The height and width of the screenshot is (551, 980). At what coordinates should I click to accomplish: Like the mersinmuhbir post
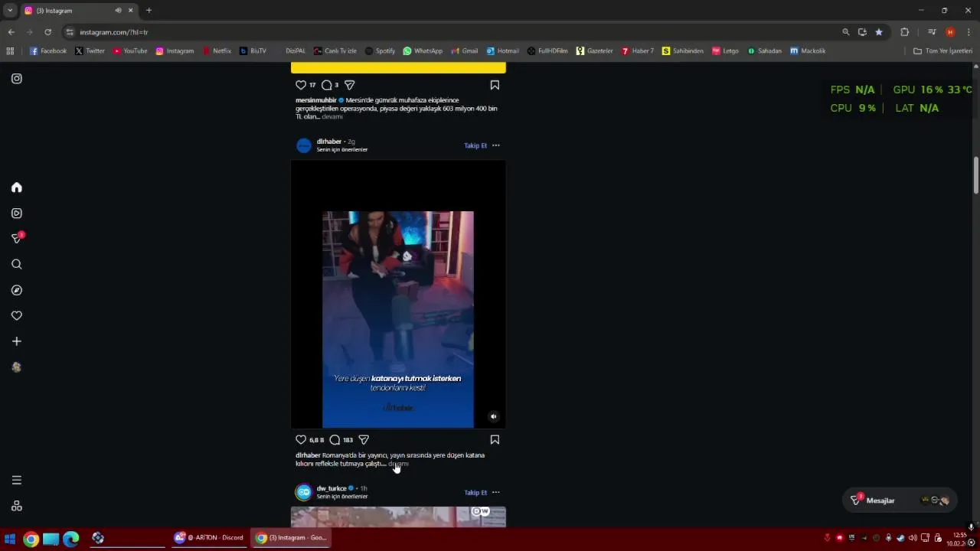[x=301, y=85]
